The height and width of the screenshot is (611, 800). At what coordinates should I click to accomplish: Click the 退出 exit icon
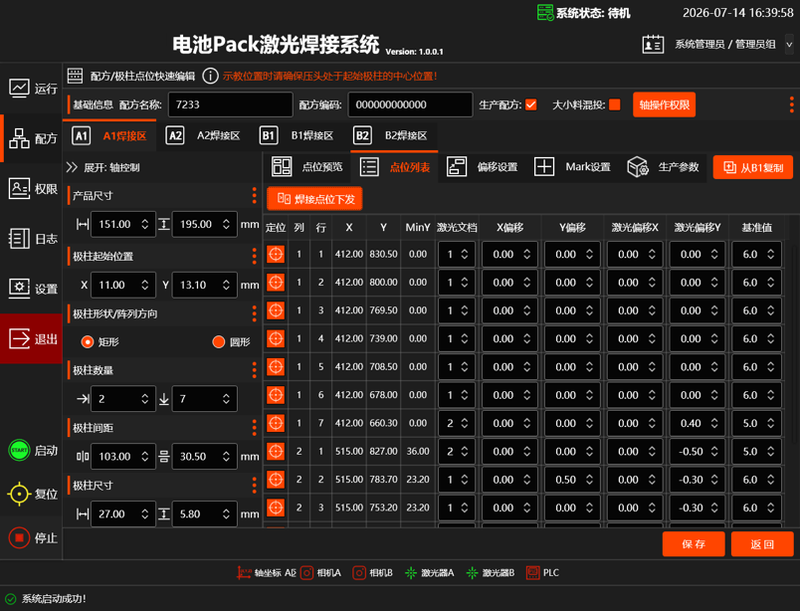pos(19,339)
